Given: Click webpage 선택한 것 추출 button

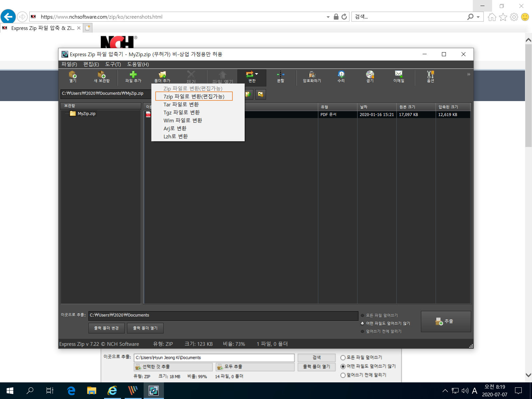Looking at the screenshot, I should tap(173, 367).
